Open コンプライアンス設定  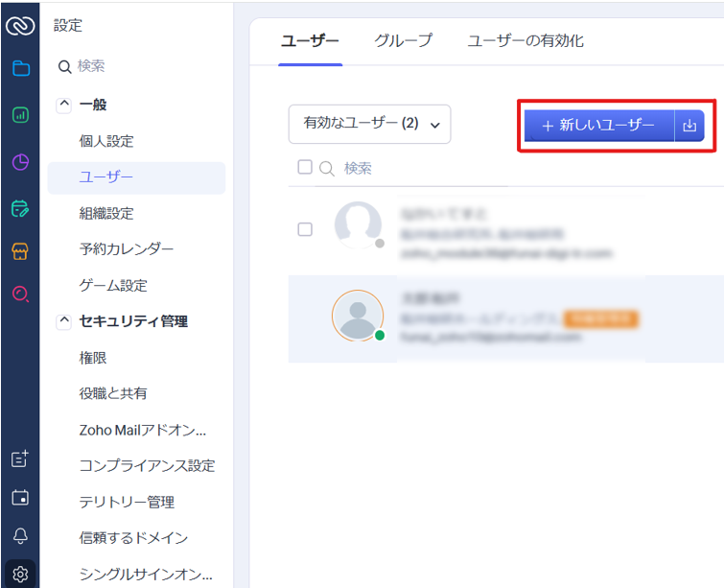[x=147, y=465]
